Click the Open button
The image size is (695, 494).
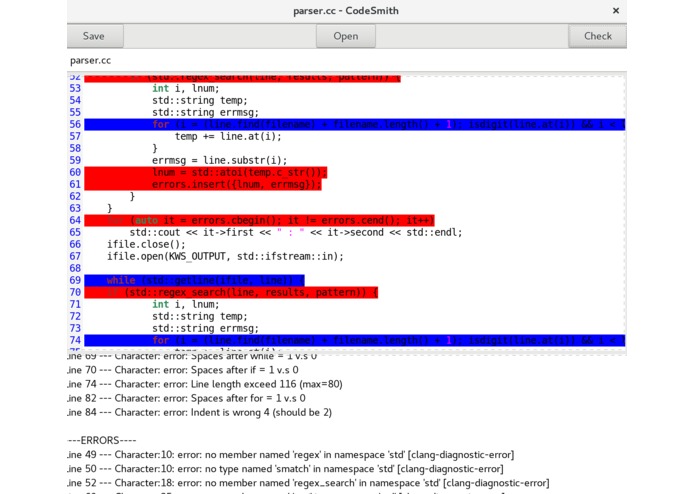point(346,36)
